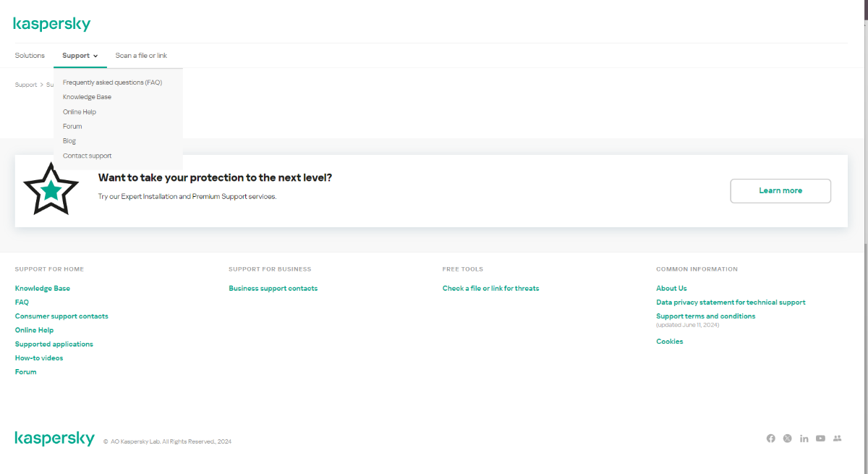Open Kaspersky's YouTube channel icon
868x474 pixels.
[x=820, y=439]
